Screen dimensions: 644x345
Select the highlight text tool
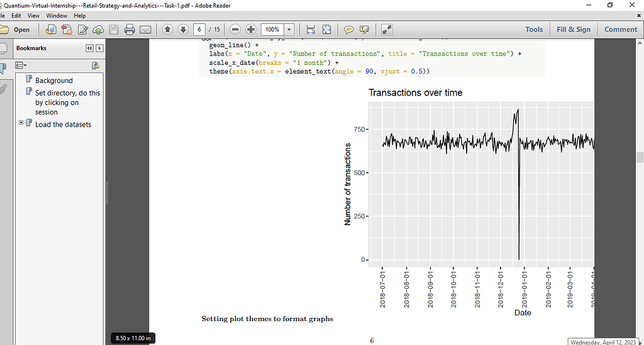tap(364, 30)
